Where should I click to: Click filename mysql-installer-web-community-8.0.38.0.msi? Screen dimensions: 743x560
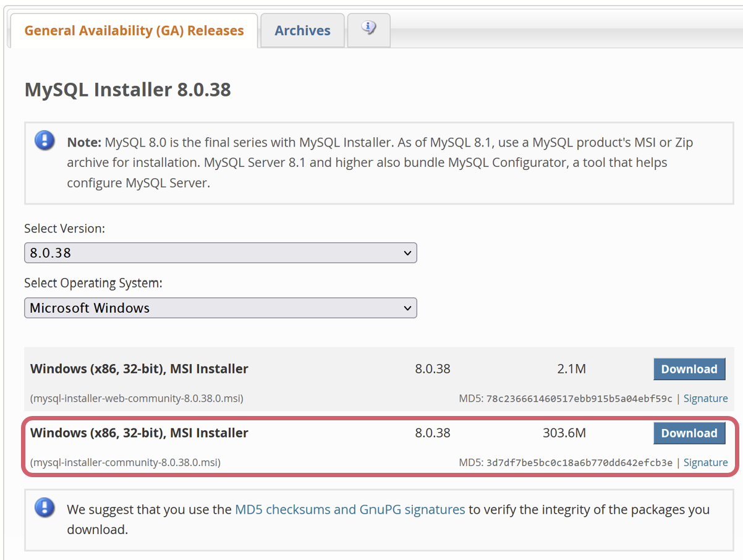click(137, 399)
